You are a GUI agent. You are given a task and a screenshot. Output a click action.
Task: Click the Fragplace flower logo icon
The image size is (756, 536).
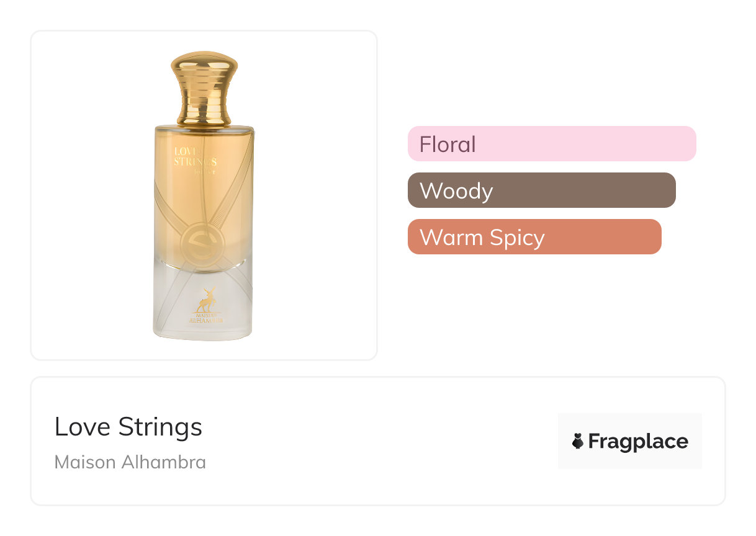click(x=578, y=441)
